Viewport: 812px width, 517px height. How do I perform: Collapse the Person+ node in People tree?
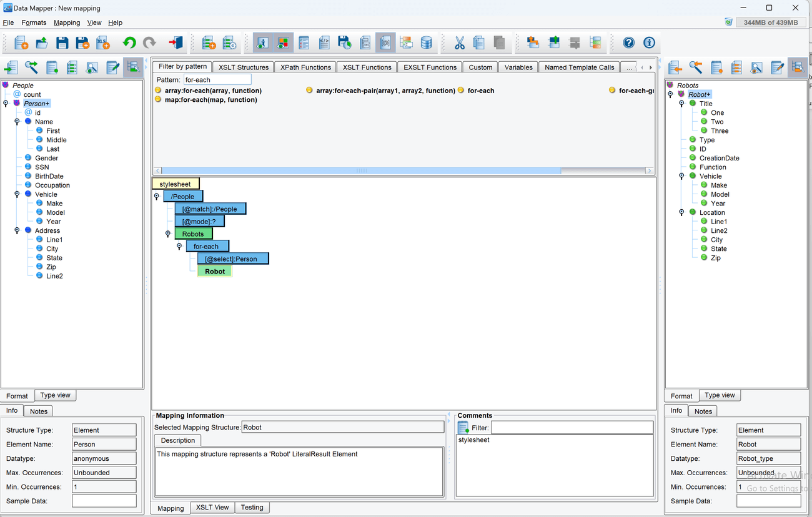[6, 104]
